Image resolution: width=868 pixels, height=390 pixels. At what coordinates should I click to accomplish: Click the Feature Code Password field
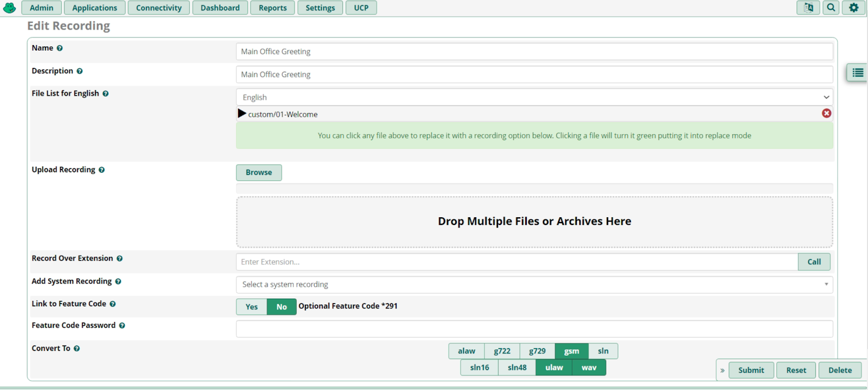534,329
